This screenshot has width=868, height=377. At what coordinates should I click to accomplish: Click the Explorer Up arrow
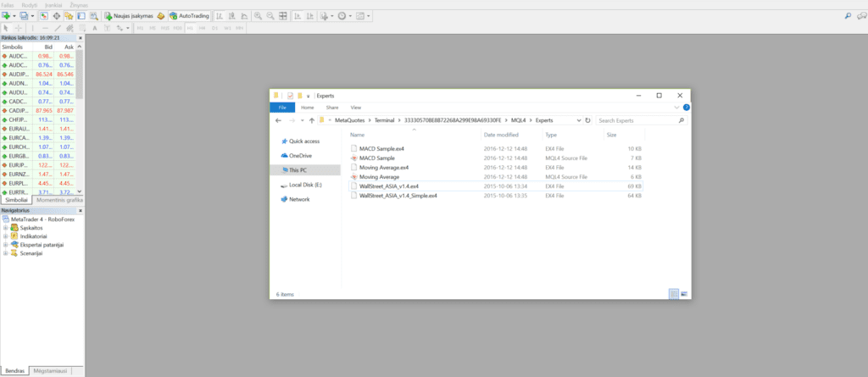(312, 120)
